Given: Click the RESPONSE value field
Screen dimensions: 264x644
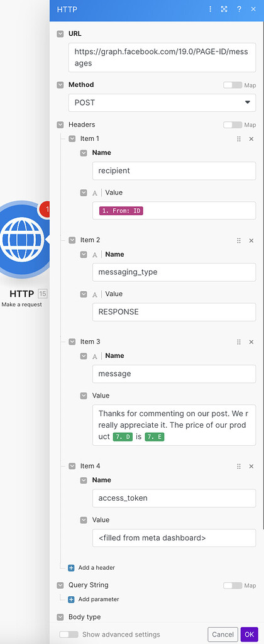Looking at the screenshot, I should [174, 312].
